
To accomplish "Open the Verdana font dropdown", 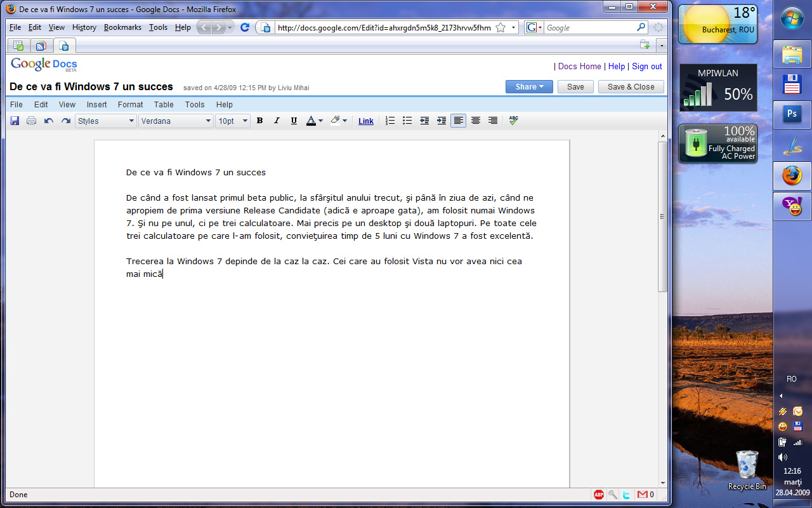I will [x=176, y=121].
